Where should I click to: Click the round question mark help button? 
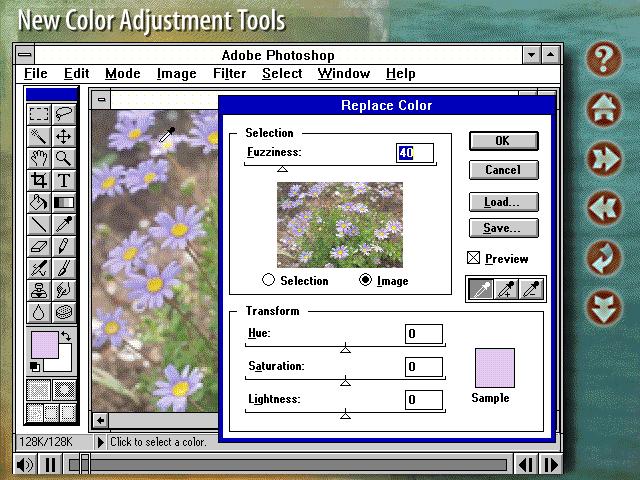[x=604, y=60]
